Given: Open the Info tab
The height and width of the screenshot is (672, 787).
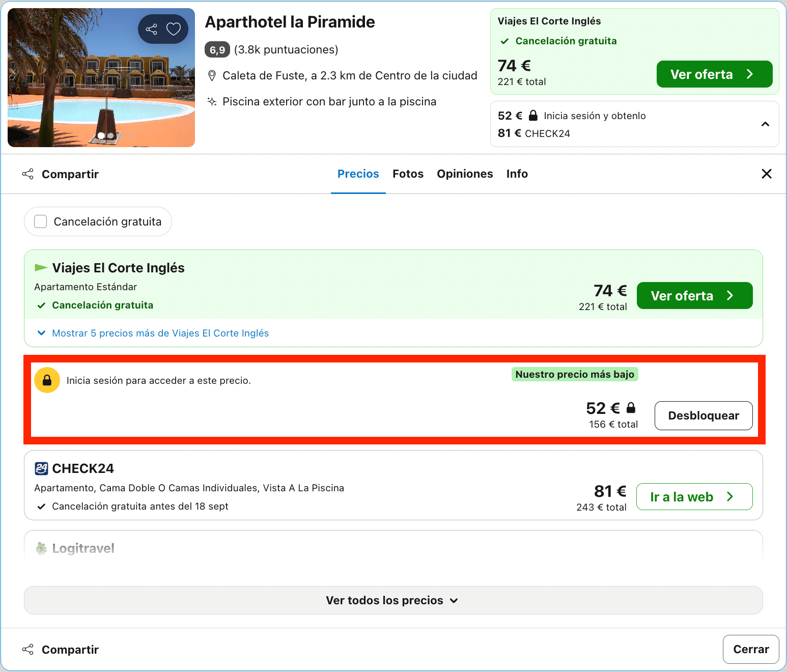Looking at the screenshot, I should [517, 174].
